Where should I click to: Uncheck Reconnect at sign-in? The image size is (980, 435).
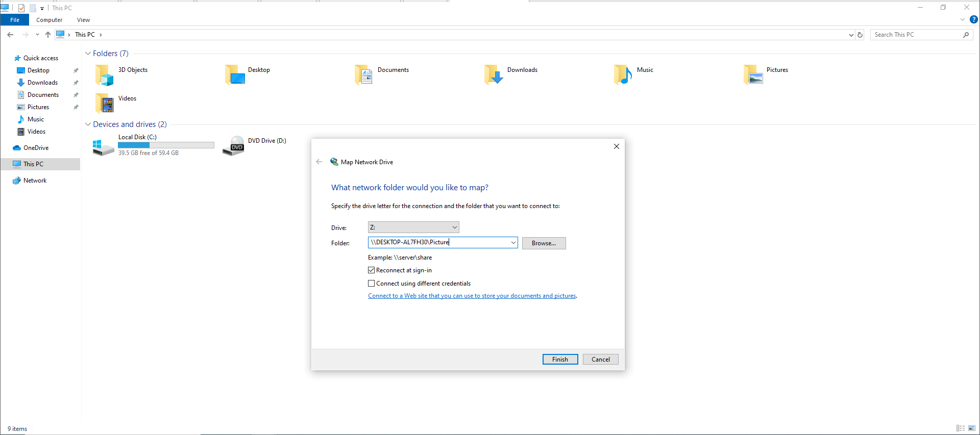(371, 270)
